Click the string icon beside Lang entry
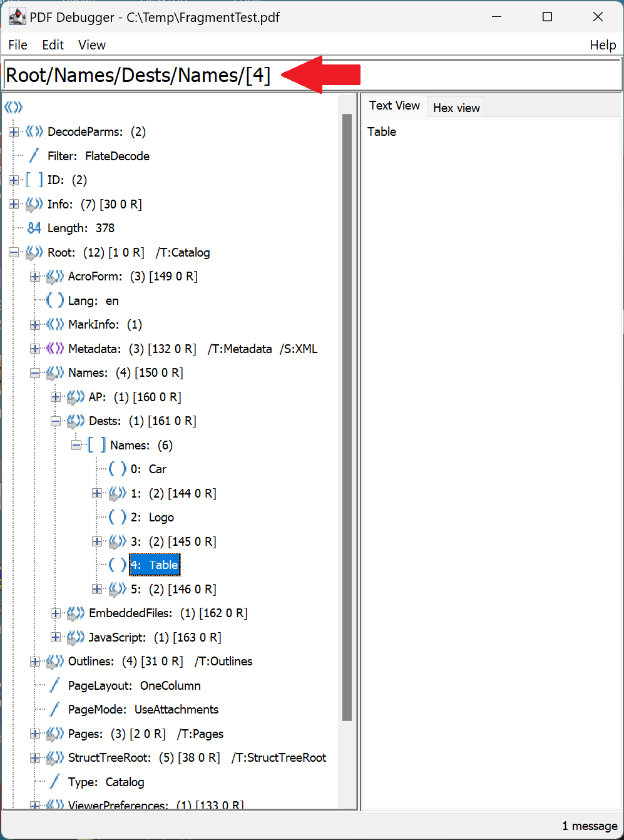This screenshot has height=840, width=624. coord(54,300)
